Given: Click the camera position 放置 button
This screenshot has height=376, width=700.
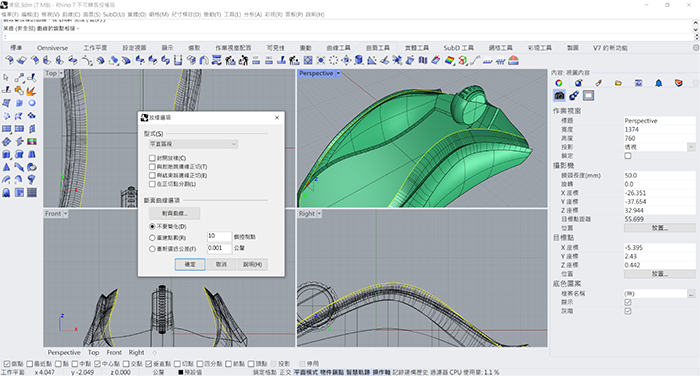Looking at the screenshot, I should click(x=659, y=228).
